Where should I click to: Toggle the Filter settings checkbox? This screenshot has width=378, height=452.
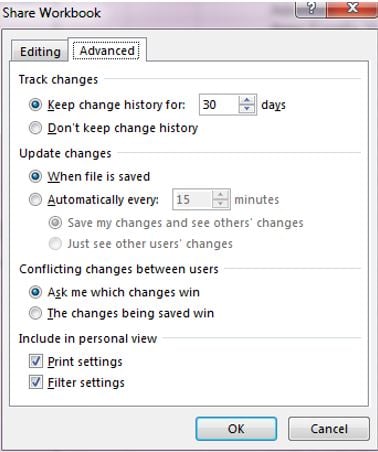[36, 382]
